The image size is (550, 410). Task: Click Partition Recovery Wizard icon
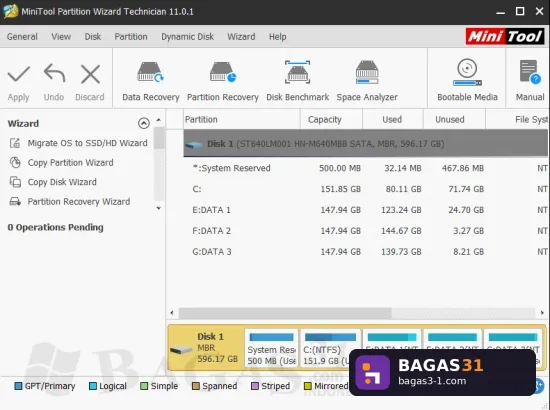coord(15,202)
